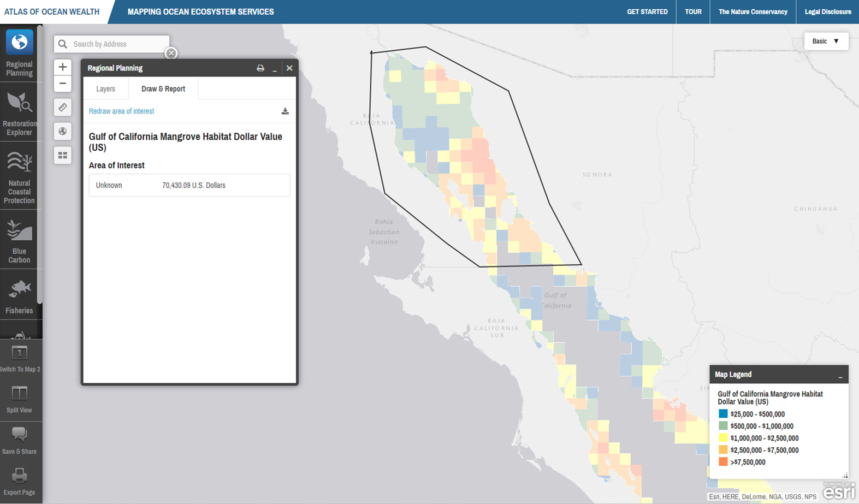Enable Split View
The image size is (859, 504).
point(19,400)
